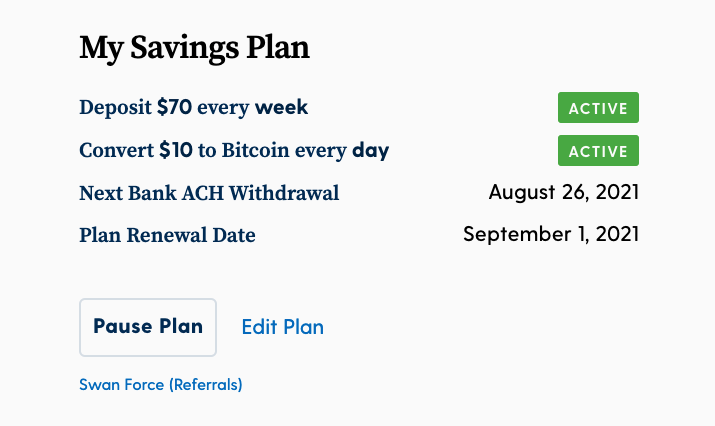Click the $70 deposit amount

tap(173, 107)
